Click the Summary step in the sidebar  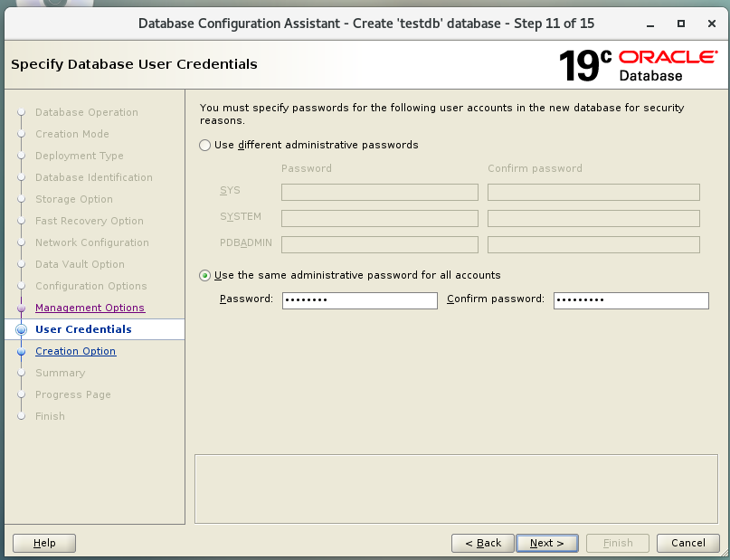60,373
